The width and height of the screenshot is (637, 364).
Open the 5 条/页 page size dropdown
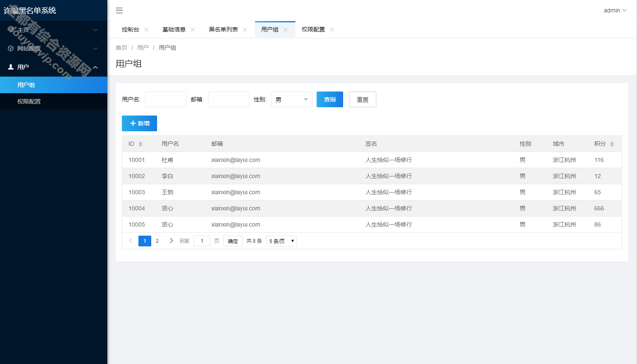(281, 241)
